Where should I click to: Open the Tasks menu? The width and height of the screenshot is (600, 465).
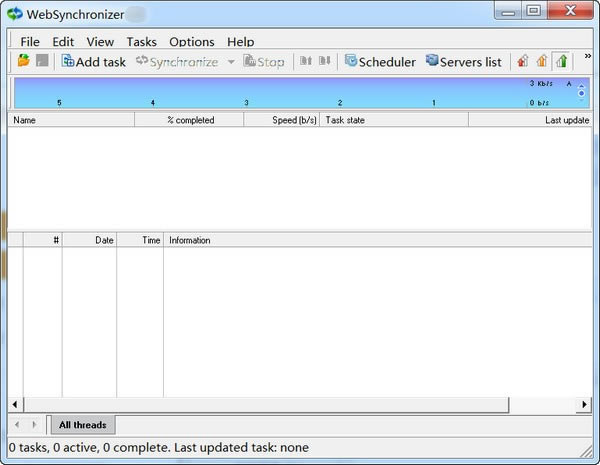(x=141, y=42)
